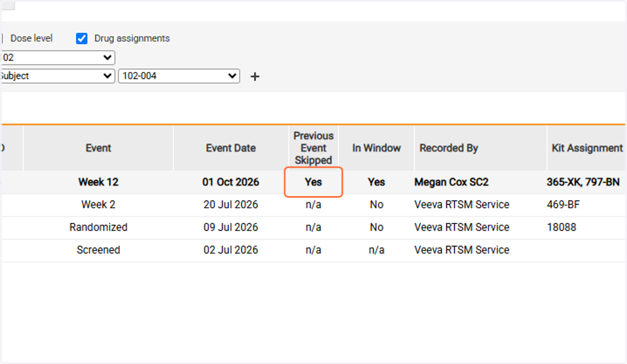This screenshot has height=364, width=627.
Task: Click the date 02 Jul 2026
Action: pyautogui.click(x=230, y=250)
